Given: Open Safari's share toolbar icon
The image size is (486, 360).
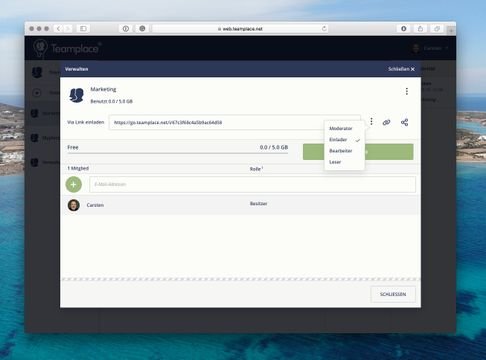Looking at the screenshot, I should tap(420, 29).
